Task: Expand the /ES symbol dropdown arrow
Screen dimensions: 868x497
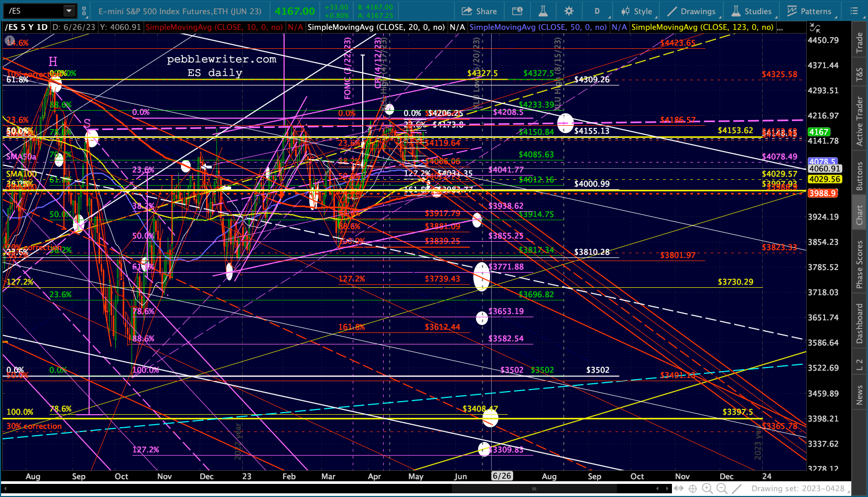Action: (x=69, y=11)
